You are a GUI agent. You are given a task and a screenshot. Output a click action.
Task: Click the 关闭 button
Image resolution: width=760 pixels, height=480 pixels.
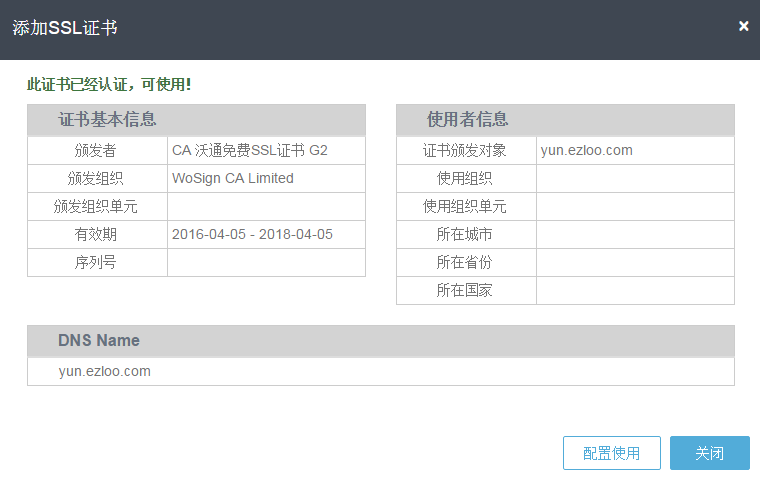[710, 453]
